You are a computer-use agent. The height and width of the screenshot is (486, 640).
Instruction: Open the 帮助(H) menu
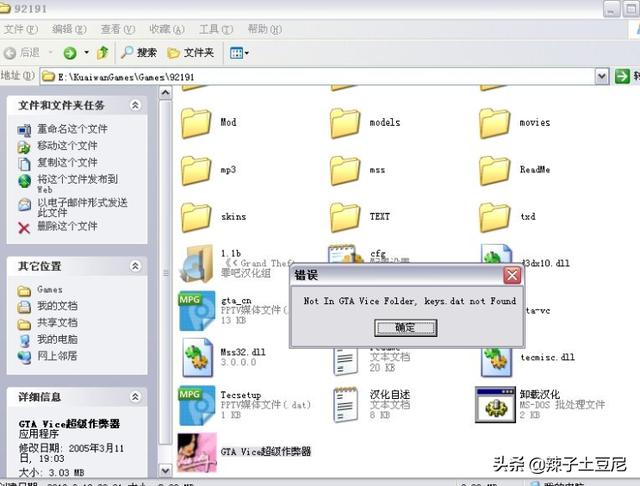265,29
